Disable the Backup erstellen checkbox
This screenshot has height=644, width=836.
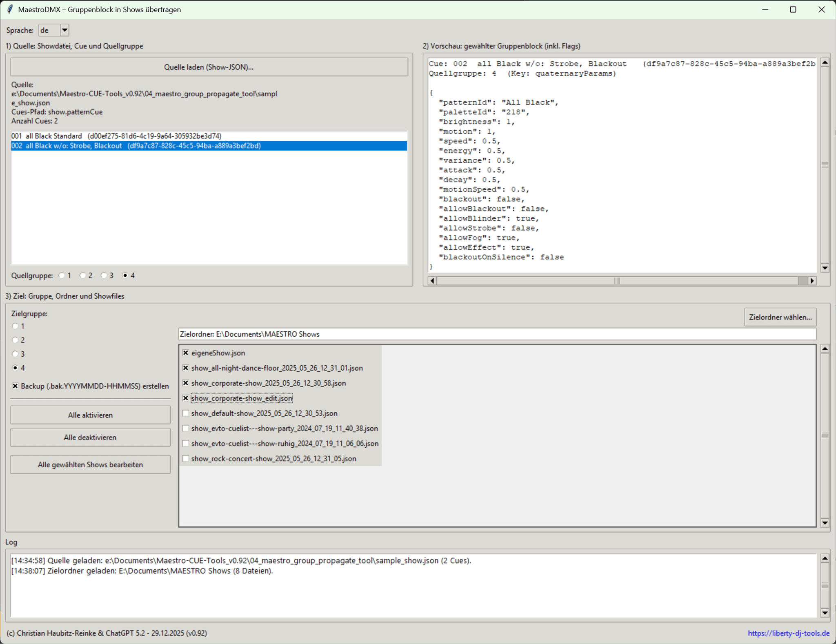pyautogui.click(x=15, y=386)
